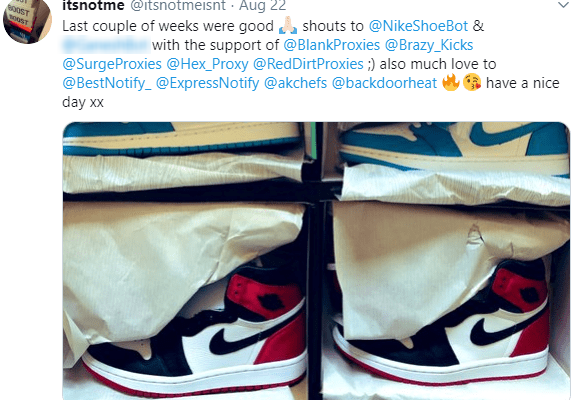Open the @itsnotmeisnt handle link

click(178, 6)
